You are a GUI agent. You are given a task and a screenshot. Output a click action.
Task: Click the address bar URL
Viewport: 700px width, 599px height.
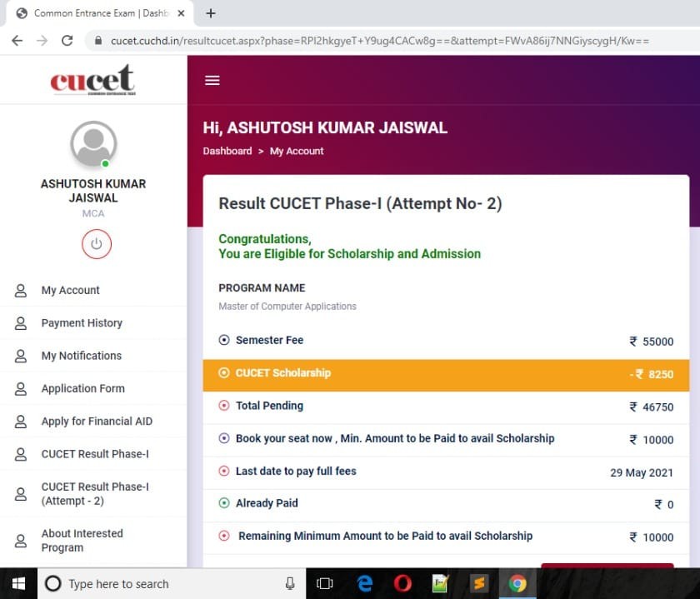pyautogui.click(x=380, y=41)
